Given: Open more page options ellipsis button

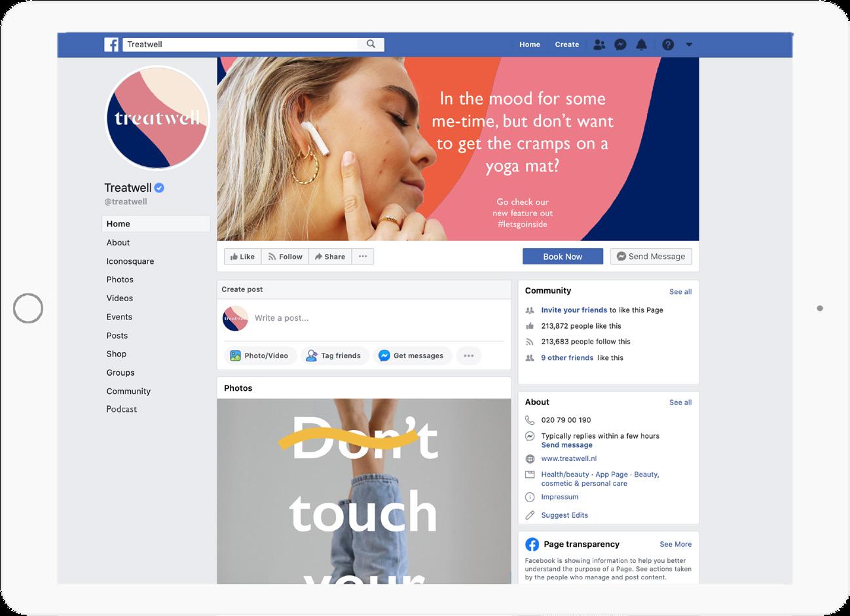Looking at the screenshot, I should click(363, 257).
